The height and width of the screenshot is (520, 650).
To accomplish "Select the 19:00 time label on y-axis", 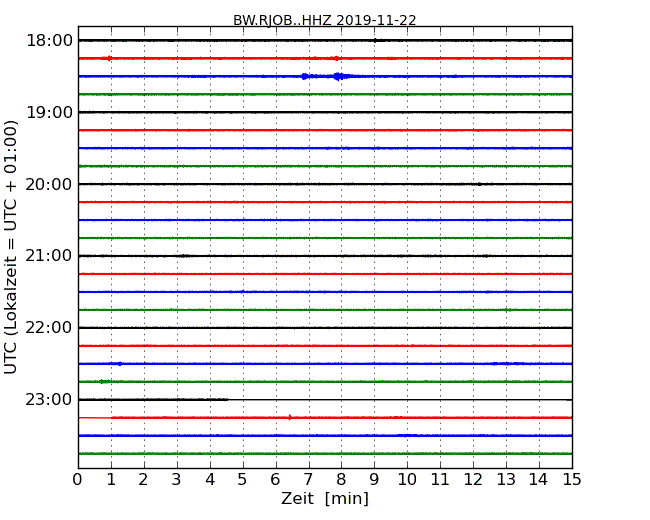I will click(x=49, y=112).
